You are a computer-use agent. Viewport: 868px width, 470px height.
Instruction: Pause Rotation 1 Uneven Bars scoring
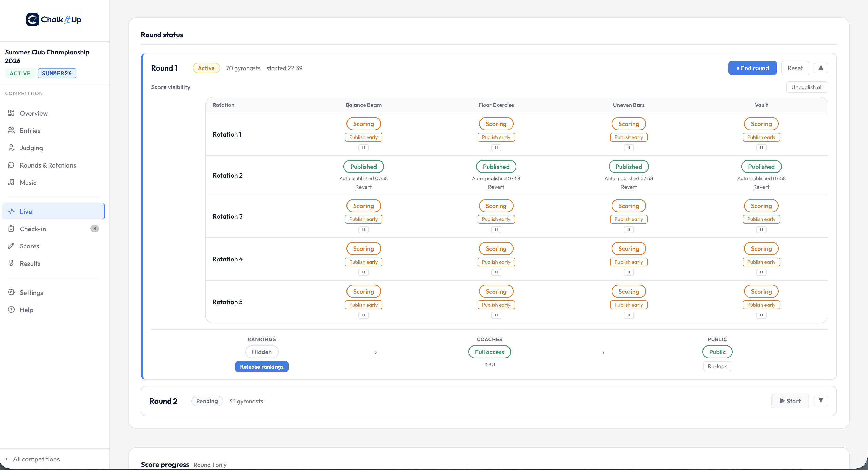click(628, 147)
